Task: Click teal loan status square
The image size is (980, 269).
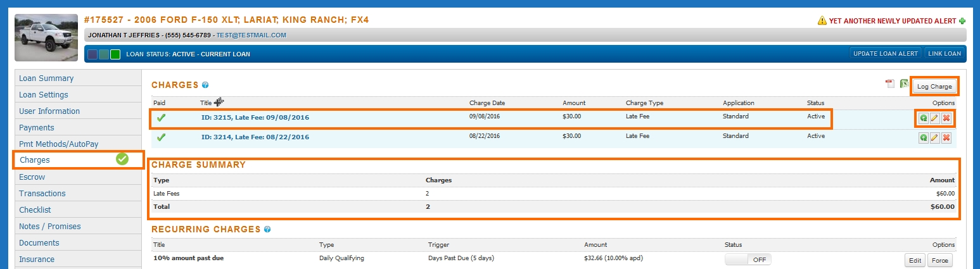Action: (104, 54)
